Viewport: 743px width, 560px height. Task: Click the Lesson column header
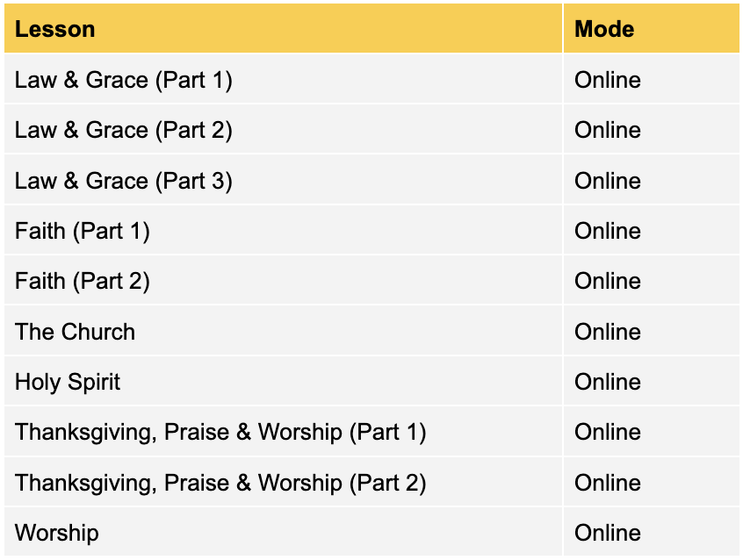54,29
